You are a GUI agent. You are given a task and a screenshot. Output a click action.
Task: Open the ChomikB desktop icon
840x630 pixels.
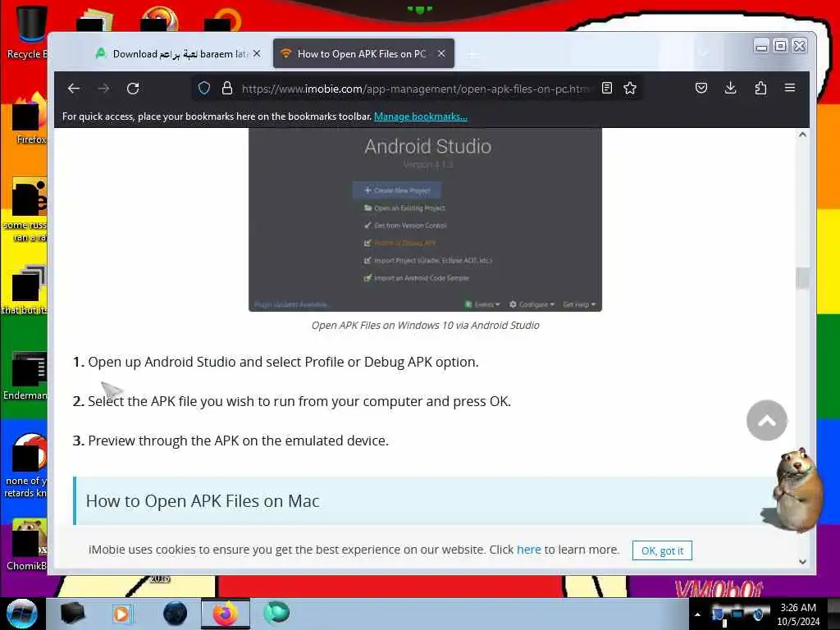27,544
